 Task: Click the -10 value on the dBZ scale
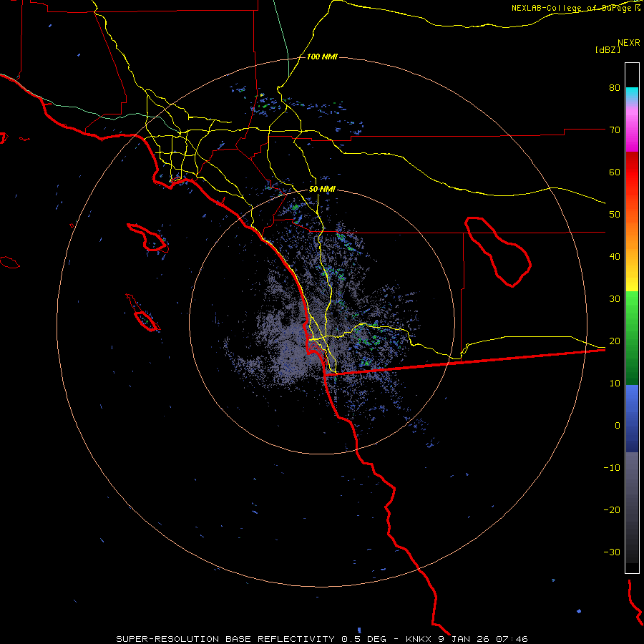point(612,468)
